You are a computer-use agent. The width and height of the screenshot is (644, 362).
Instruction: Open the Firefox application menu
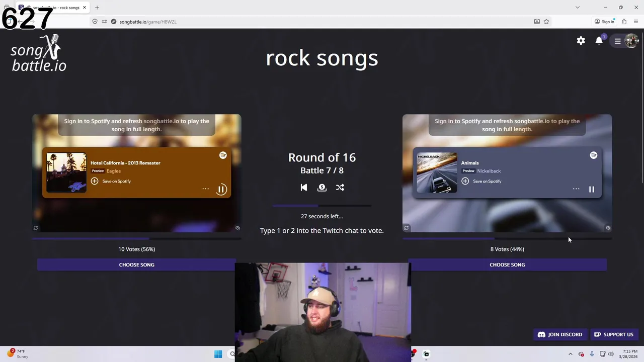pyautogui.click(x=636, y=22)
